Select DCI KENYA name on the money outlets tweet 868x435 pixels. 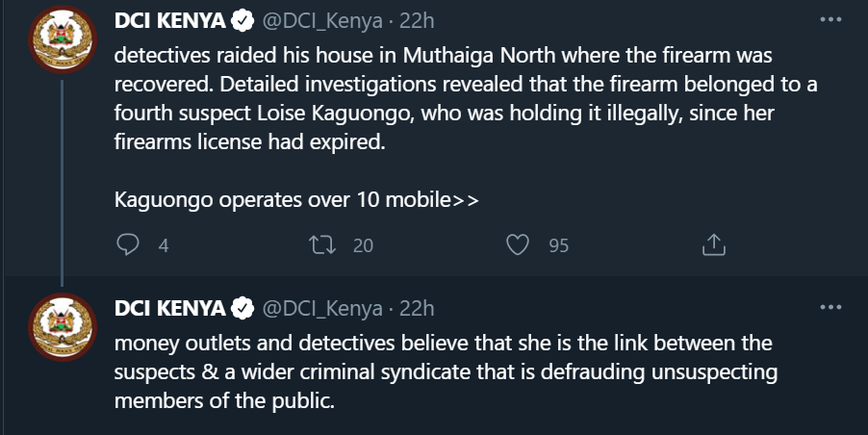(x=170, y=309)
